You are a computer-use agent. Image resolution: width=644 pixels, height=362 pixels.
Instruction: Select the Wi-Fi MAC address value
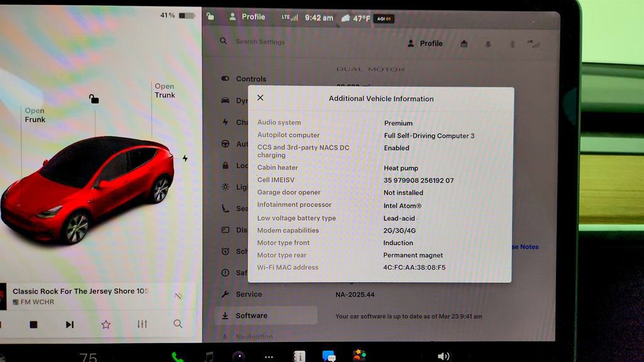click(x=414, y=267)
